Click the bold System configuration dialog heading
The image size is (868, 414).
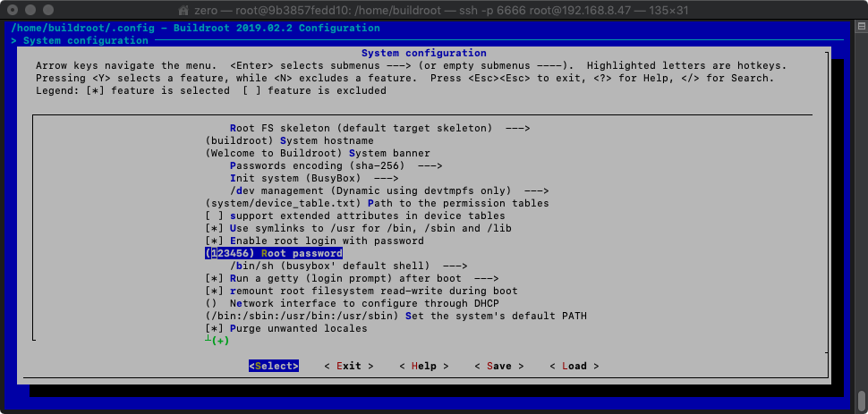tap(424, 53)
